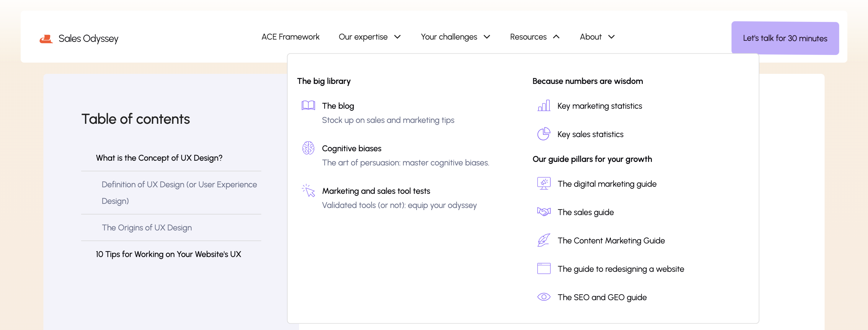Viewport: 868px width, 330px height.
Task: Click the Sales Odyssey boat logo
Action: coord(46,39)
